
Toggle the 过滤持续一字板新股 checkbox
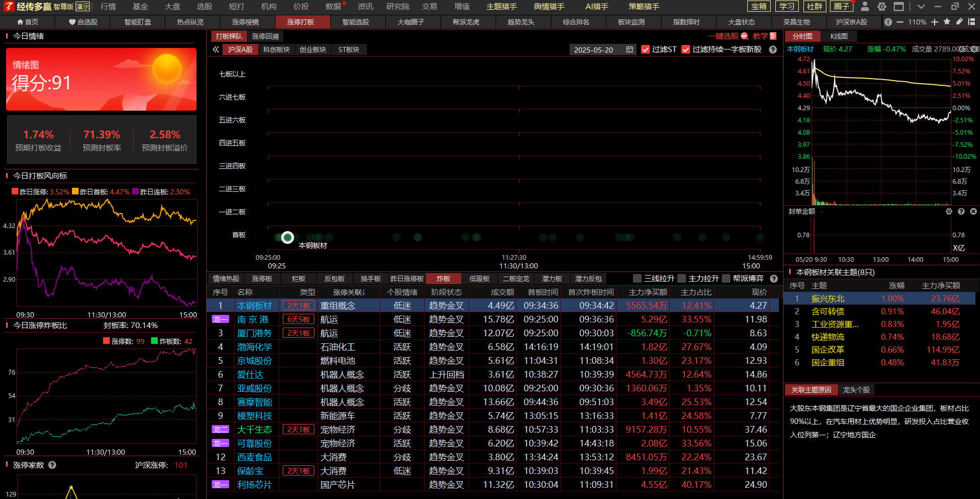[685, 49]
